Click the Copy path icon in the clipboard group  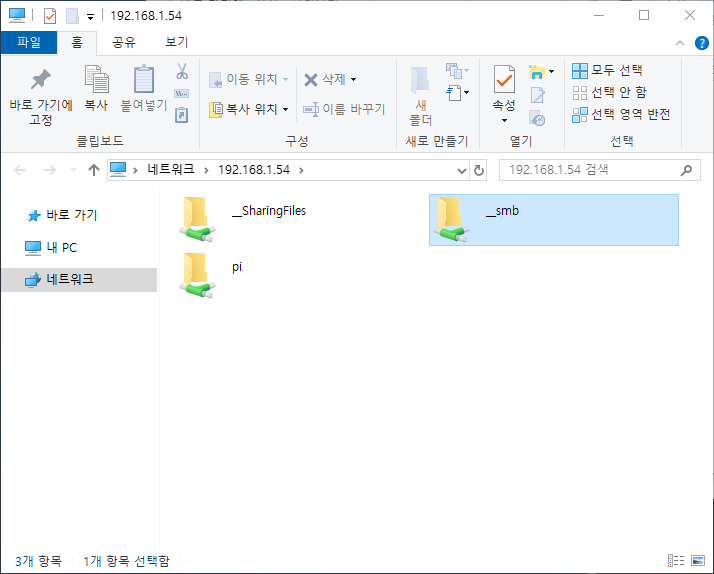[x=182, y=94]
